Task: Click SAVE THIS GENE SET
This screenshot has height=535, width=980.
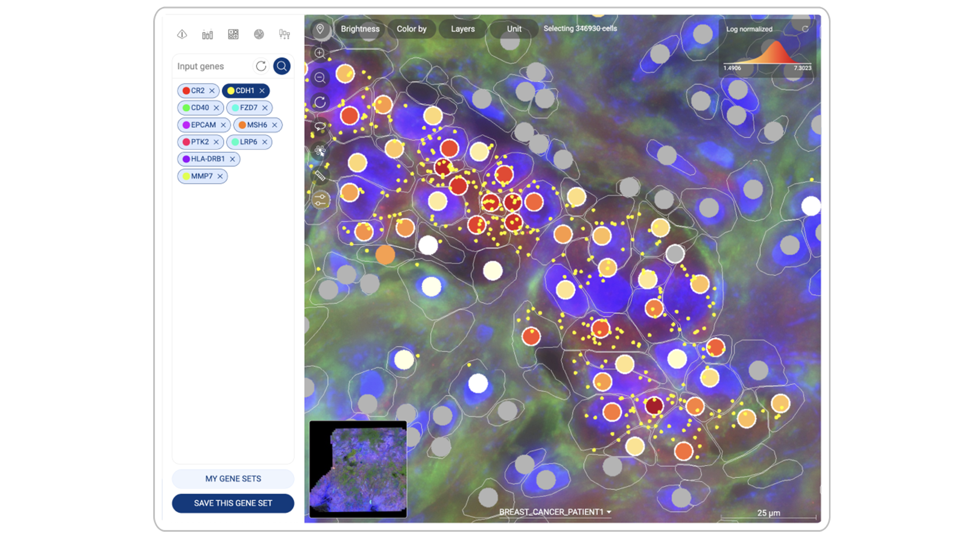Action: 233,504
